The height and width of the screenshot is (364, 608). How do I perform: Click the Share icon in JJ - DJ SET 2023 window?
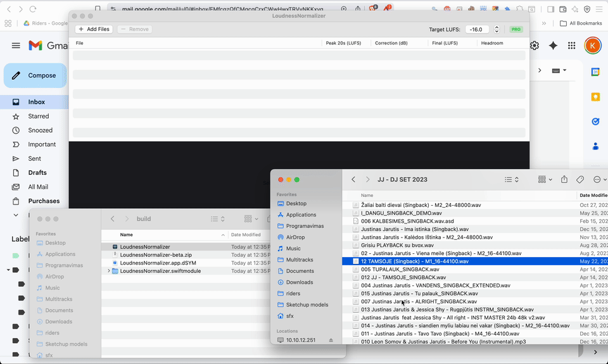coord(564,180)
